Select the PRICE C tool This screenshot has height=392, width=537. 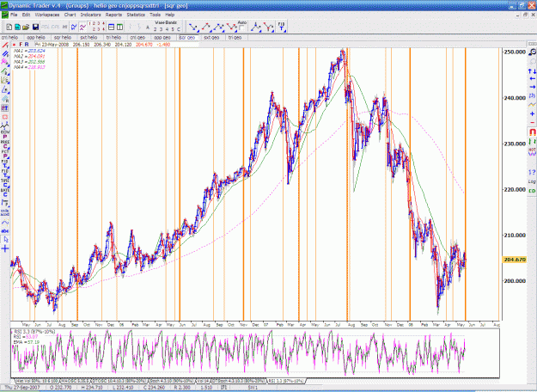click(x=5, y=144)
